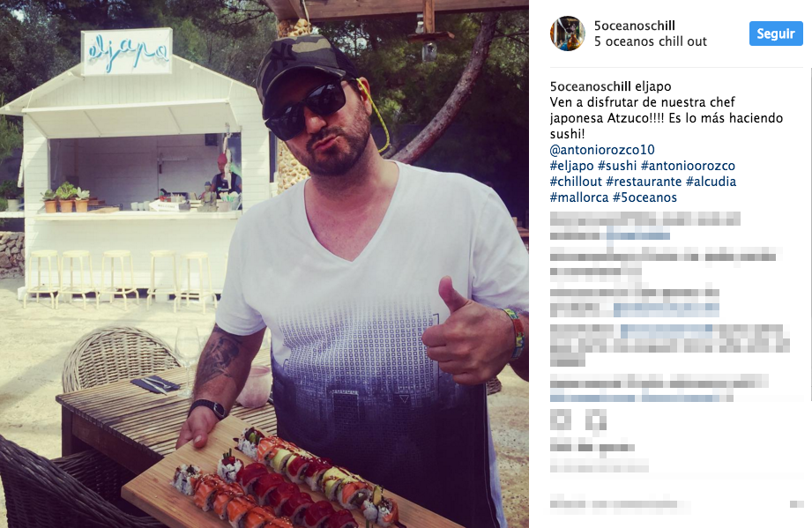Image resolution: width=812 pixels, height=528 pixels.
Task: Open the 5oceanoschill profile avatar
Action: pos(568,33)
